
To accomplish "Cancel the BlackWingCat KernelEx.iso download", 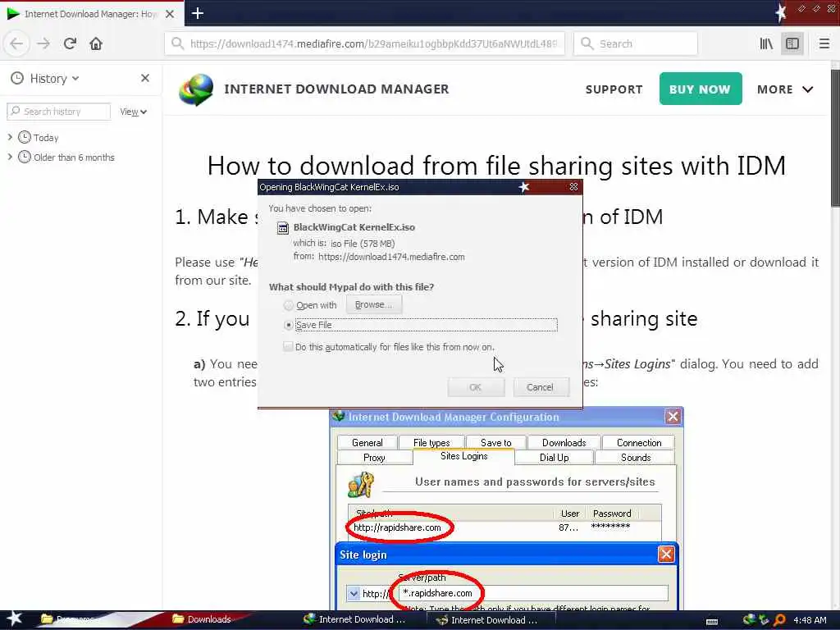I will pos(541,387).
